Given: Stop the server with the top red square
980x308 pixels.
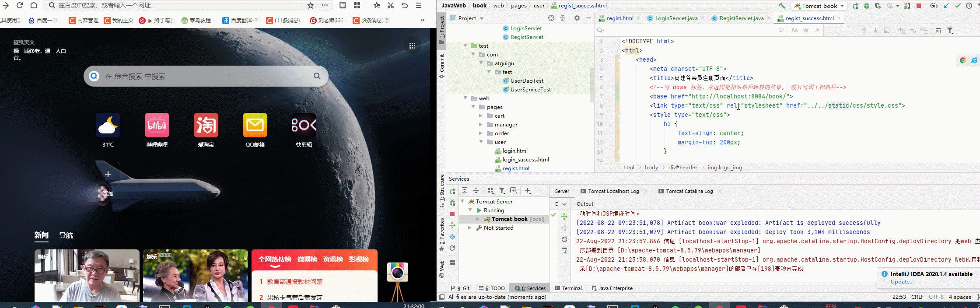Looking at the screenshot, I should [919, 6].
